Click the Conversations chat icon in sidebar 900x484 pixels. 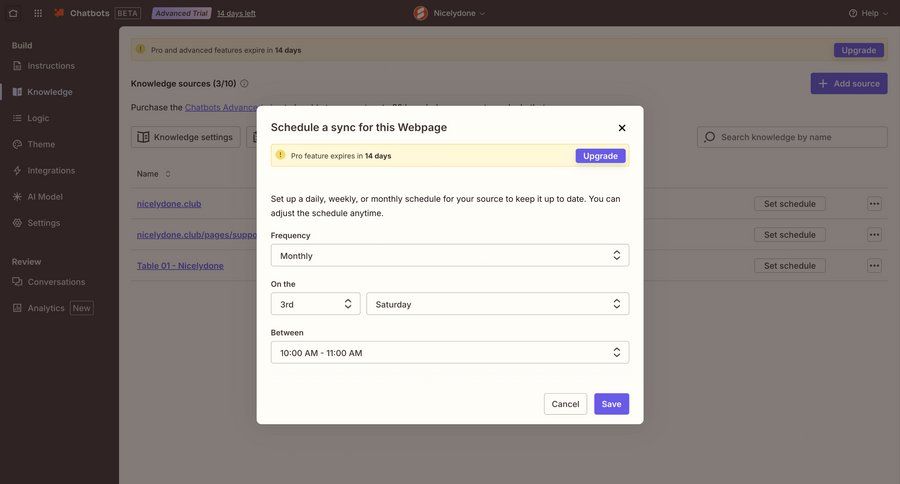17,282
